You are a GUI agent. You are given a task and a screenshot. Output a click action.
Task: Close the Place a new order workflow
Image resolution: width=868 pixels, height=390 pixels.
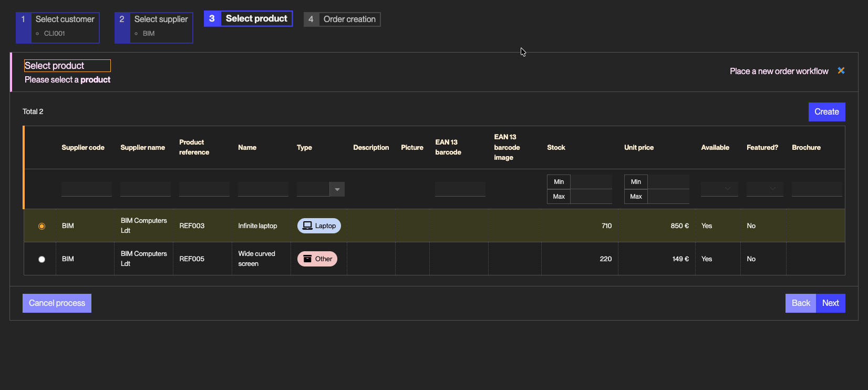pyautogui.click(x=841, y=70)
